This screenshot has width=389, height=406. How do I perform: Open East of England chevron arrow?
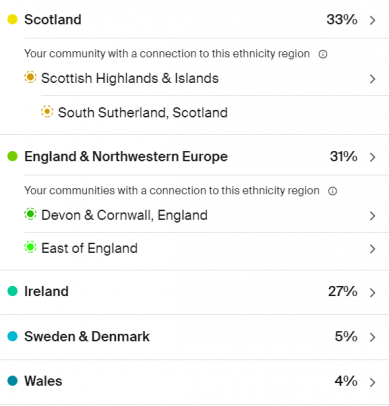click(x=372, y=249)
